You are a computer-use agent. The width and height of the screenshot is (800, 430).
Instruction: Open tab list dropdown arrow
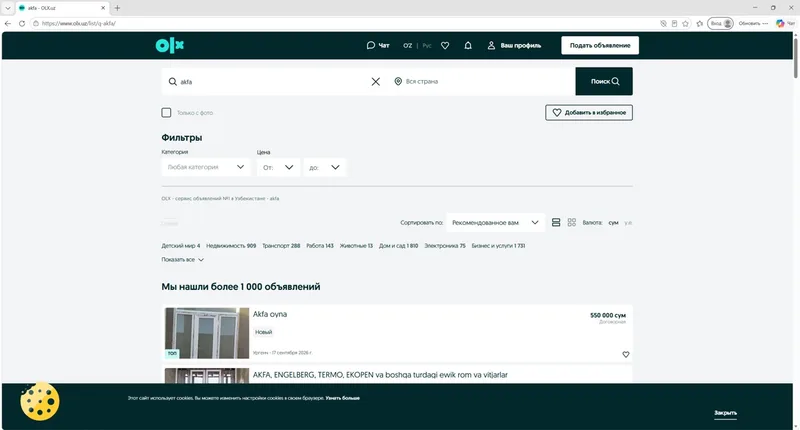tap(8, 8)
